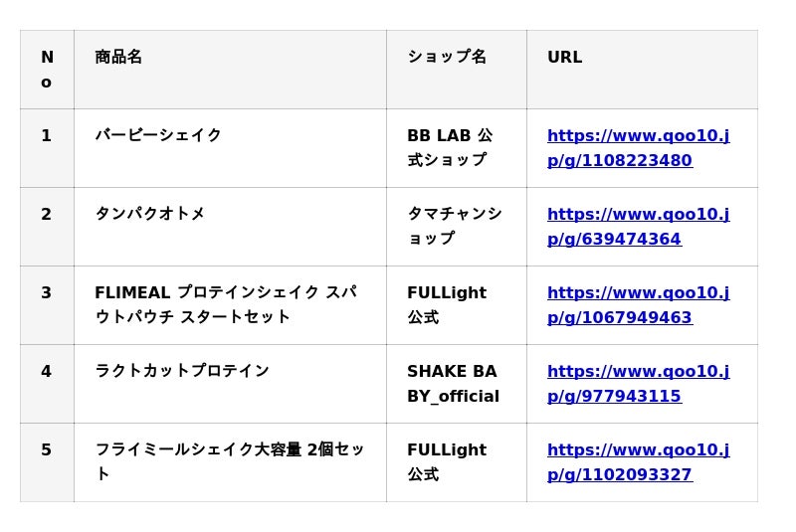The height and width of the screenshot is (532, 796).
Task: Click the No column header
Action: (x=47, y=70)
